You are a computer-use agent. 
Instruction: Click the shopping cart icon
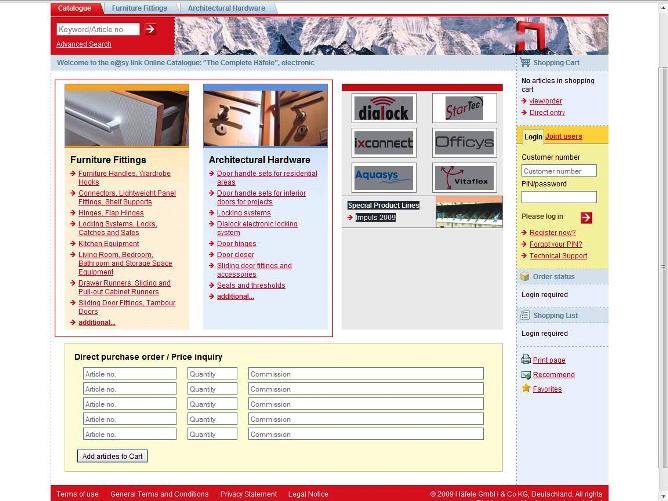[525, 63]
